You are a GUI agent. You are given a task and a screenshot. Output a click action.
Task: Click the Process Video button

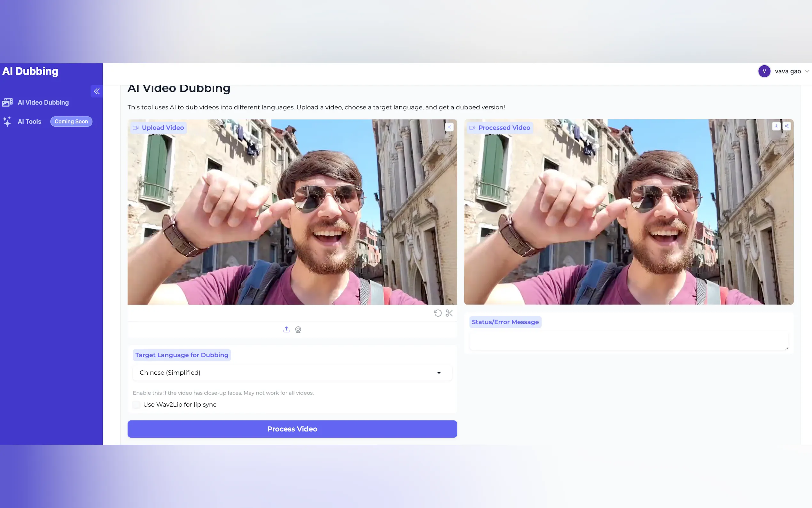click(292, 429)
